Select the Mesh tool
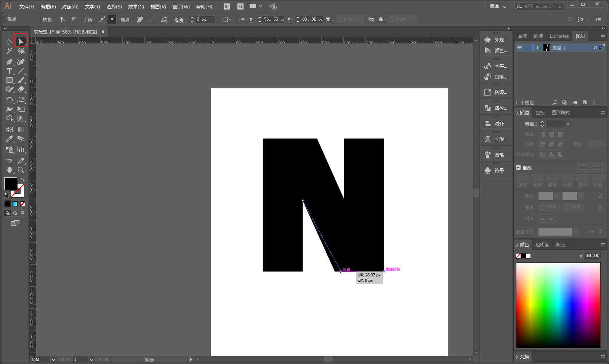The image size is (609, 364). (10, 129)
